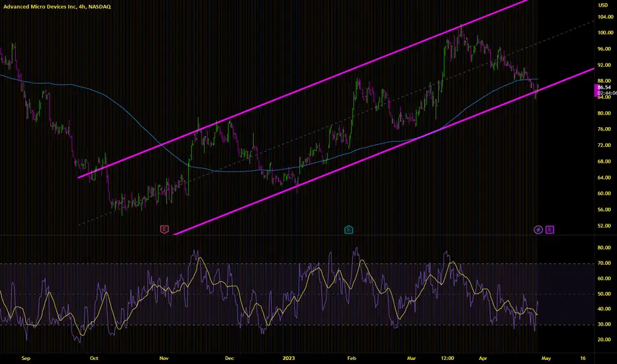Open the USD currency label on price axis
The height and width of the screenshot is (364, 617).
pyautogui.click(x=603, y=5)
